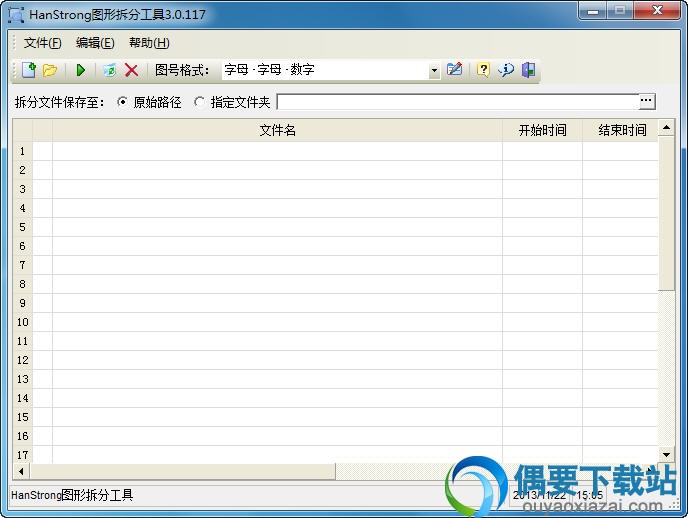
Task: Edit drawing number format pencil icon
Action: pyautogui.click(x=455, y=70)
